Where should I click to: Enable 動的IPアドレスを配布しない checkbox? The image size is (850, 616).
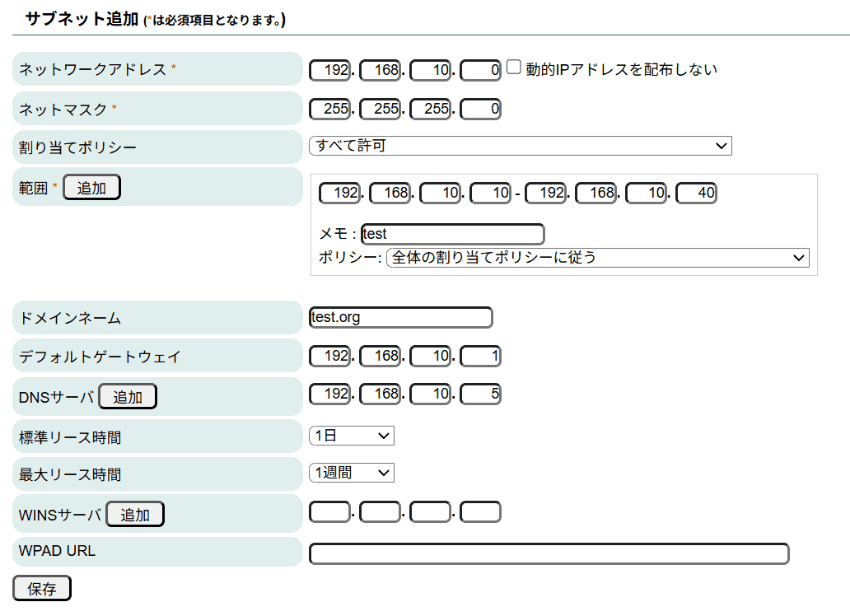pos(514,68)
